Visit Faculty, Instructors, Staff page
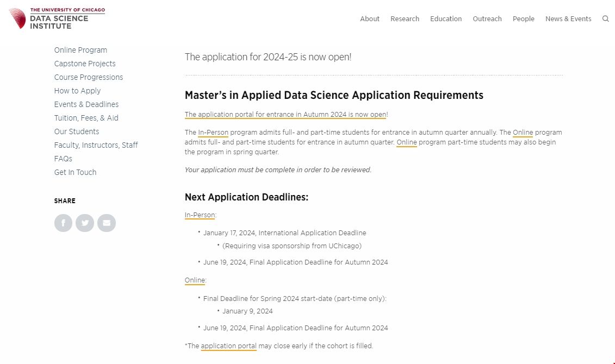 point(96,145)
